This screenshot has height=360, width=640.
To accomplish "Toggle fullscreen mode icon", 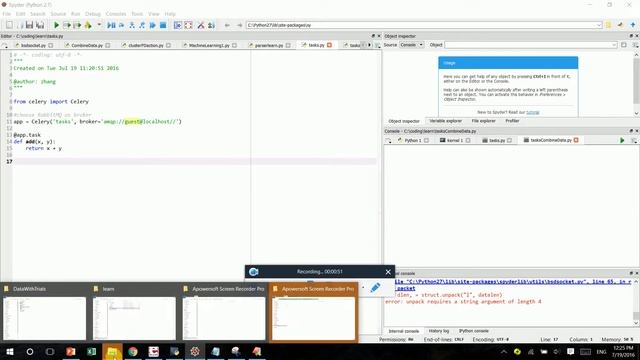I will 188,25.
